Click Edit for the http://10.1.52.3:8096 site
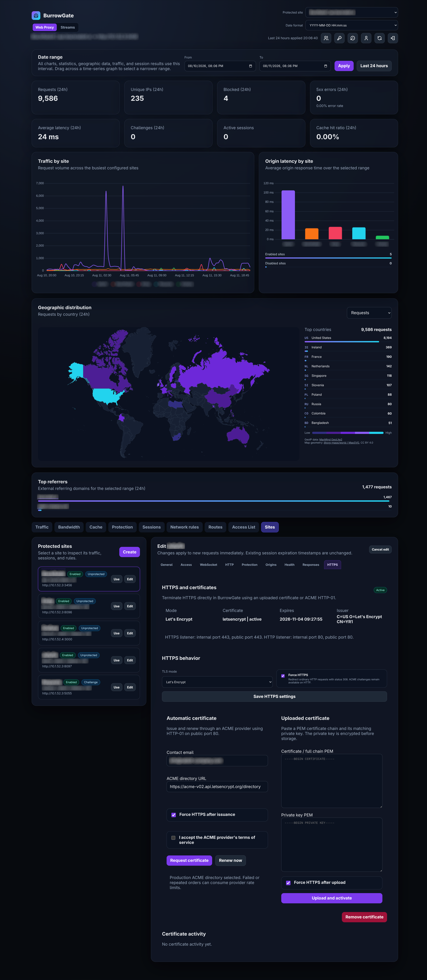The width and height of the screenshot is (427, 980). point(130,606)
